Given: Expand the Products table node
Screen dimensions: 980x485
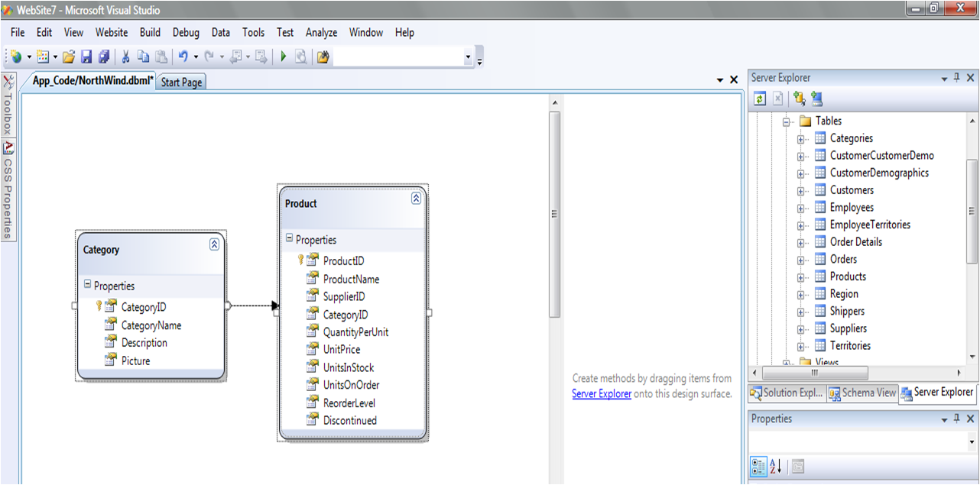Looking at the screenshot, I should pos(801,277).
